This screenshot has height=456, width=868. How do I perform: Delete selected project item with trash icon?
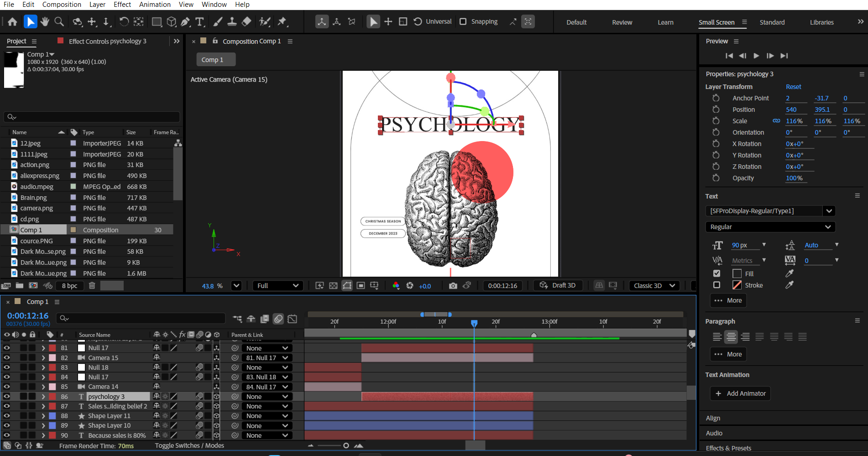[x=92, y=286]
